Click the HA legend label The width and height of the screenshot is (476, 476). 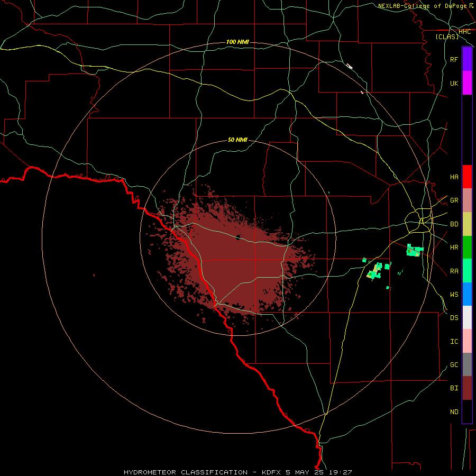click(454, 177)
